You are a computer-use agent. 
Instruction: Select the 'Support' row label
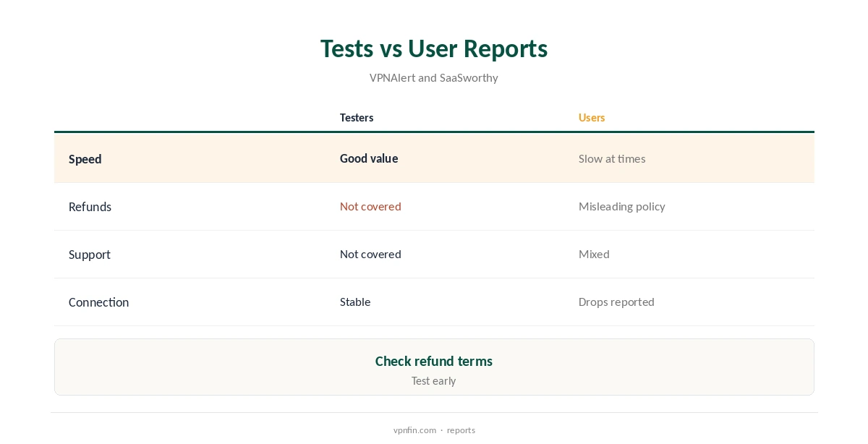(x=90, y=255)
